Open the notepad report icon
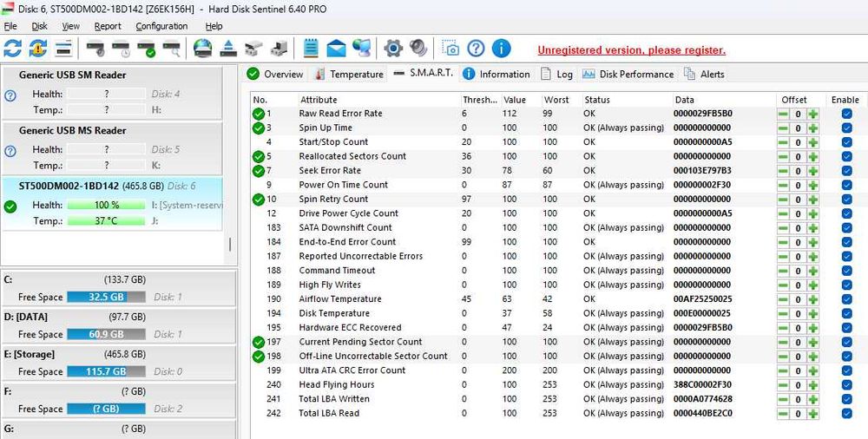868x439 pixels. click(311, 49)
